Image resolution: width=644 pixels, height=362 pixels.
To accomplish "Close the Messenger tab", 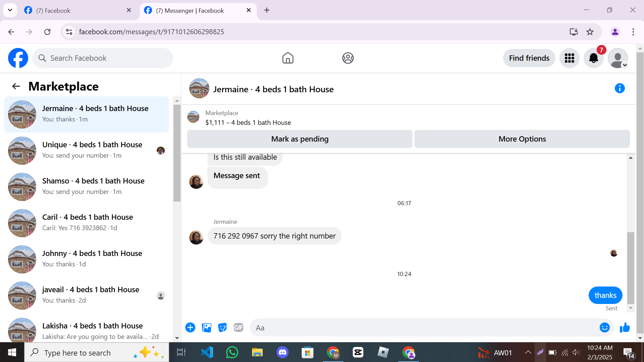I will (x=249, y=10).
